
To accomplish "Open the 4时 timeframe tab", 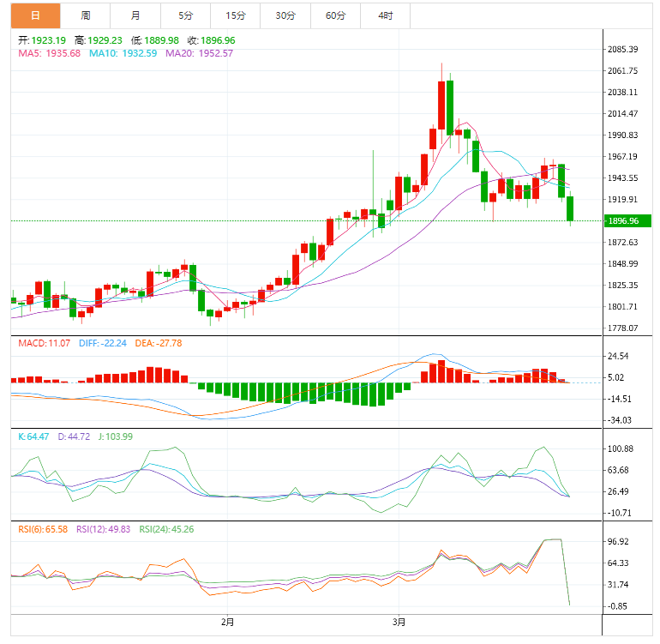I will coord(385,15).
